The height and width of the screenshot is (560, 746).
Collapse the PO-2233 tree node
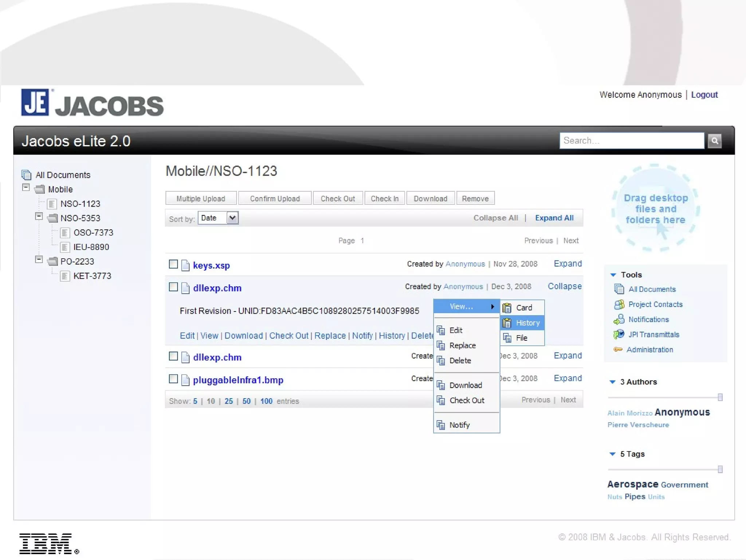pyautogui.click(x=39, y=259)
